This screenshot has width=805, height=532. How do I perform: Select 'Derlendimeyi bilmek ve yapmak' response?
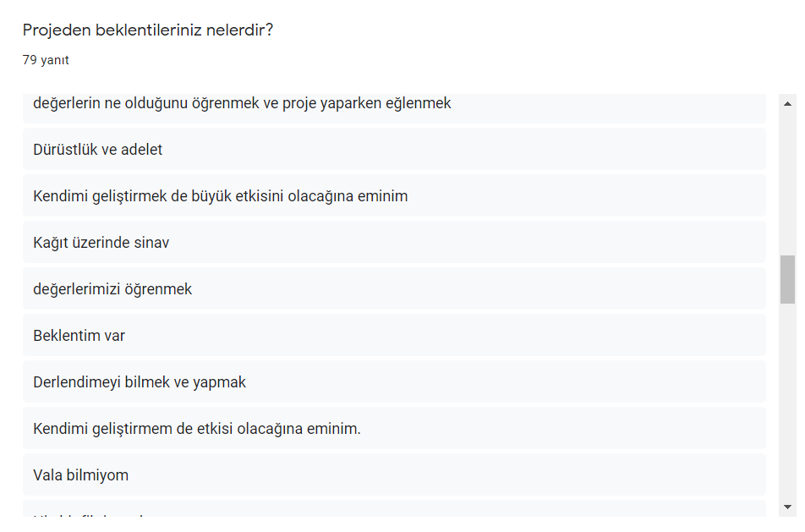(140, 382)
